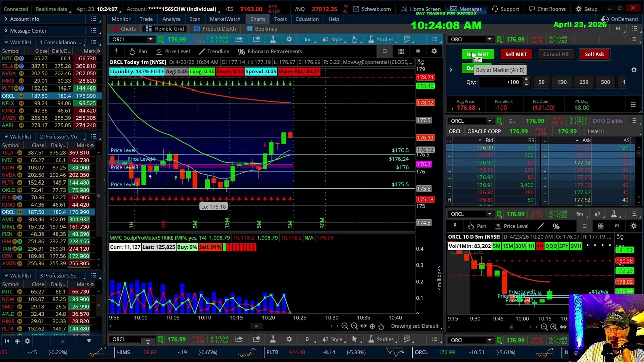Open the Schwab.com link

click(x=372, y=9)
